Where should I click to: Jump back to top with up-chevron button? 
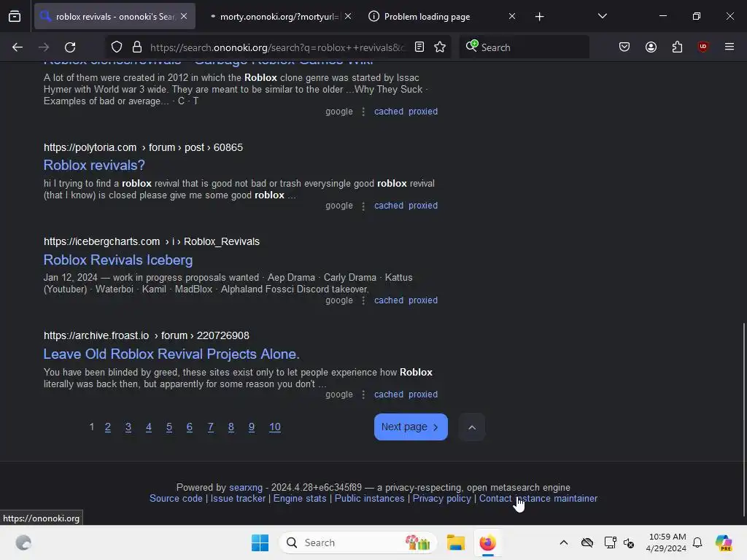pyautogui.click(x=472, y=427)
